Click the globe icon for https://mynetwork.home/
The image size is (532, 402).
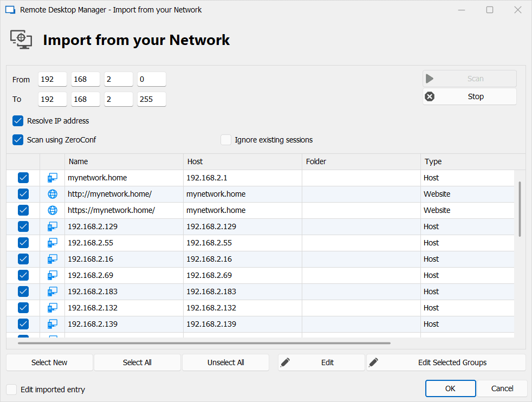point(52,210)
